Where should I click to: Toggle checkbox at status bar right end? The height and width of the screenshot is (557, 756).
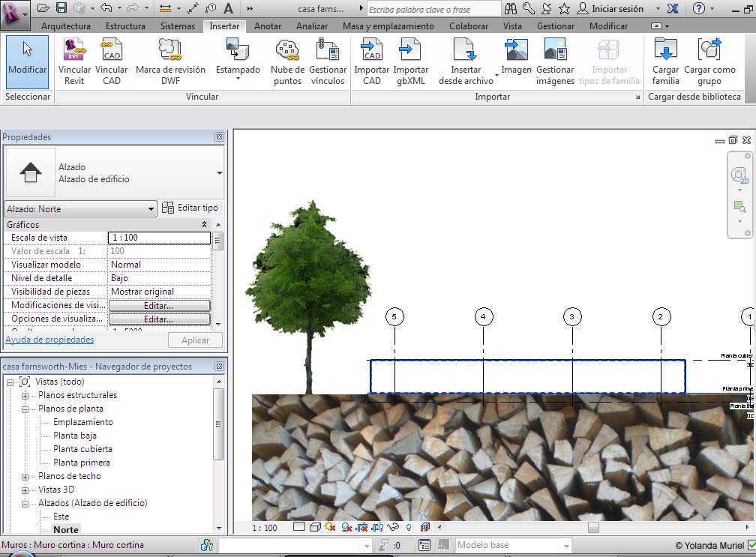[x=751, y=546]
